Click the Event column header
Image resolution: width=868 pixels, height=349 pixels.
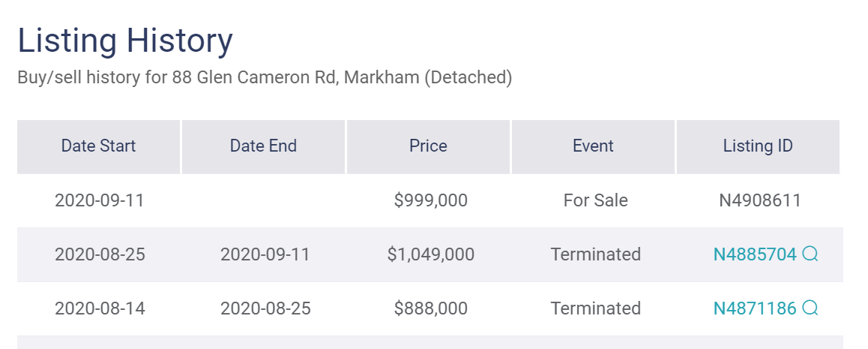(x=593, y=146)
